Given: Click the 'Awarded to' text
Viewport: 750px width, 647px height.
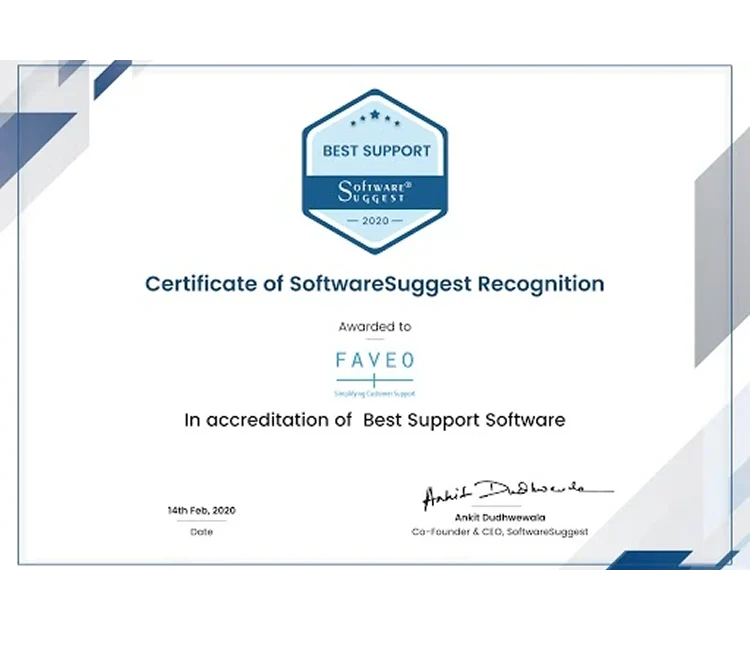Looking at the screenshot, I should coord(375,327).
